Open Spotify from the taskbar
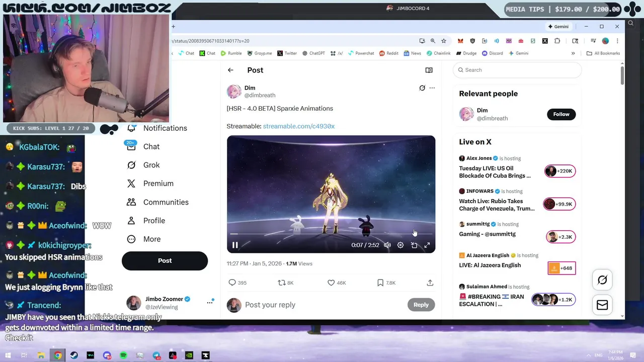The image size is (644, 362). (x=123, y=355)
